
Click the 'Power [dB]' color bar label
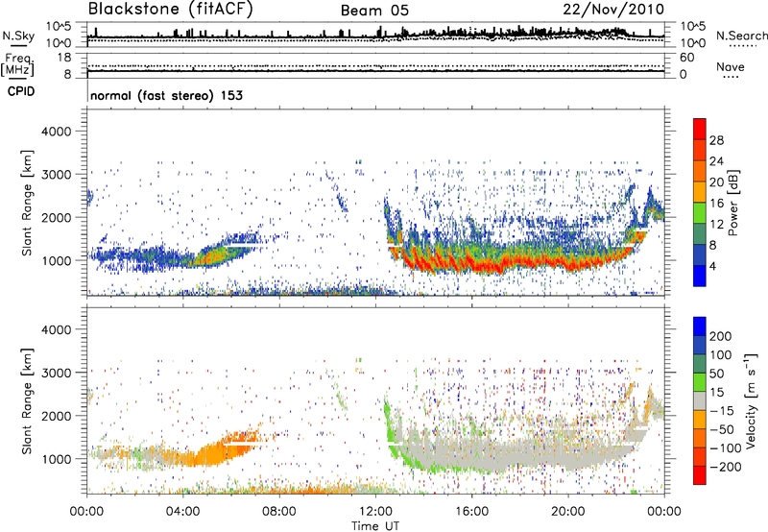pyautogui.click(x=732, y=203)
